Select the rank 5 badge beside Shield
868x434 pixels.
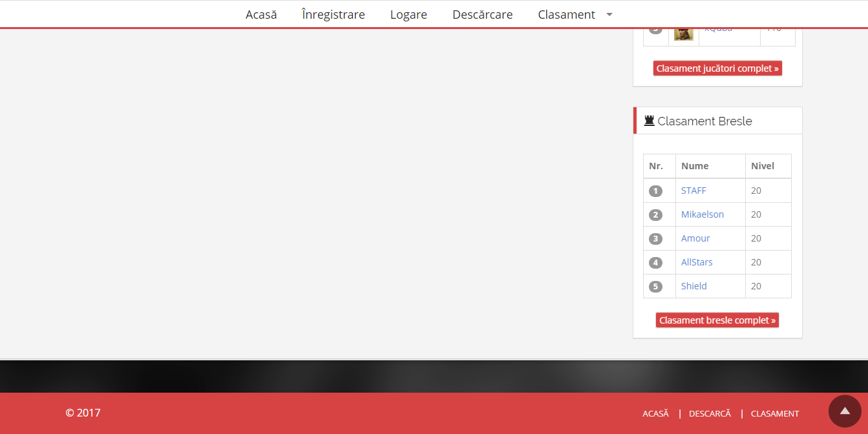655,287
